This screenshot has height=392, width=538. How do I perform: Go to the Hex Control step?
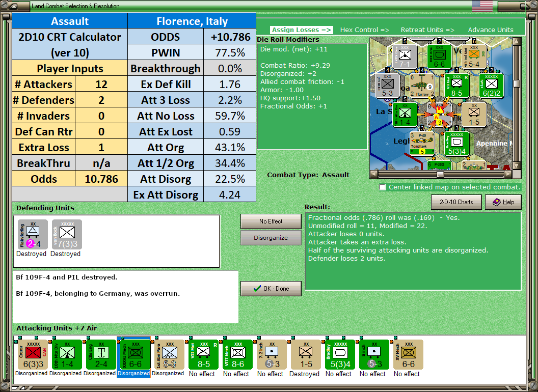[364, 30]
